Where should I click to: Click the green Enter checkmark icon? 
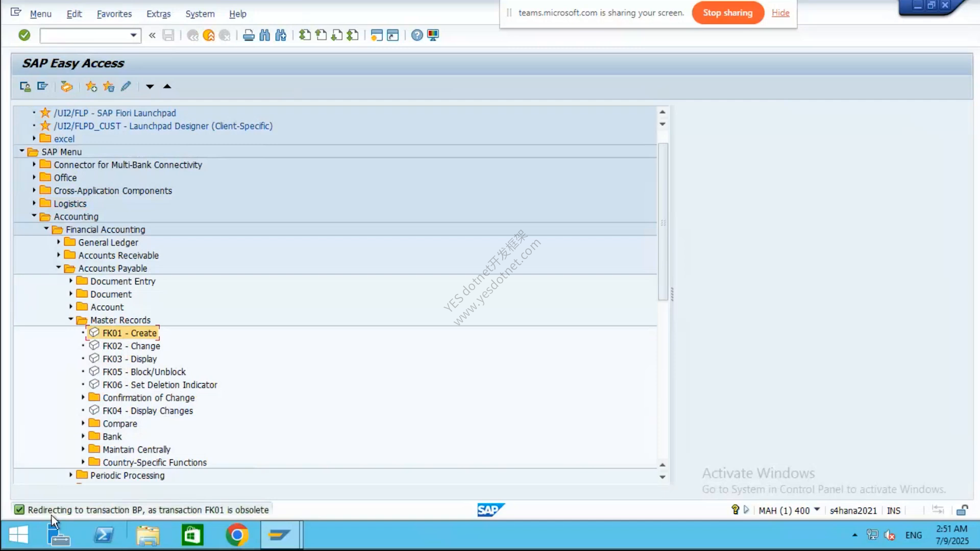(x=24, y=35)
